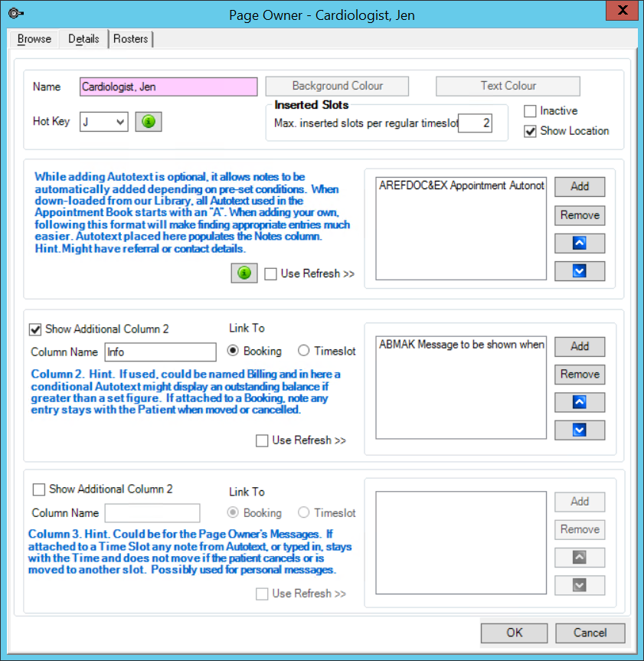
Task: Click the empty Column 3 autotext list box
Action: tap(461, 542)
